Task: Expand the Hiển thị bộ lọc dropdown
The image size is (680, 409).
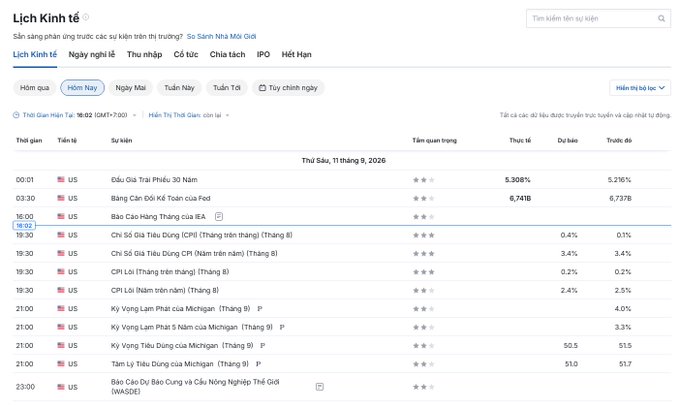Action: (x=640, y=88)
